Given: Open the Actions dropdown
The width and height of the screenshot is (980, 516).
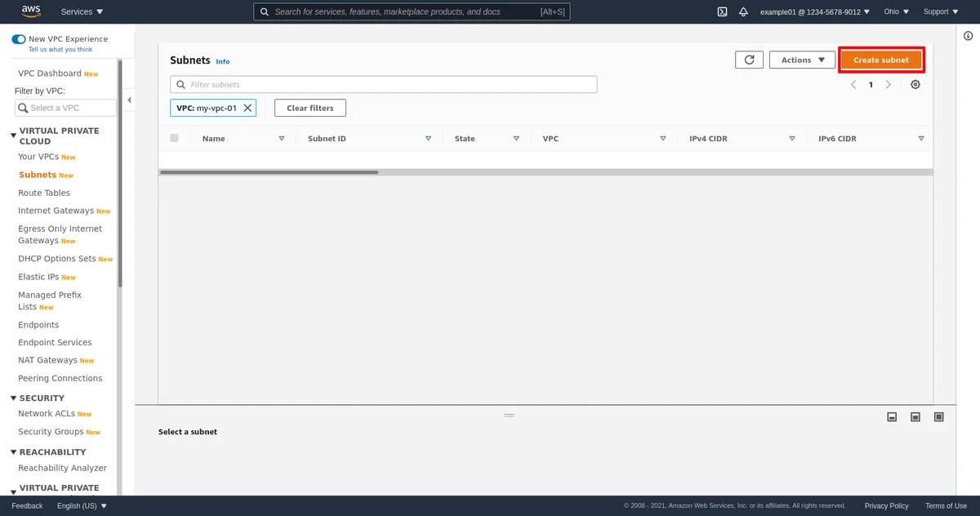Looking at the screenshot, I should pyautogui.click(x=802, y=60).
